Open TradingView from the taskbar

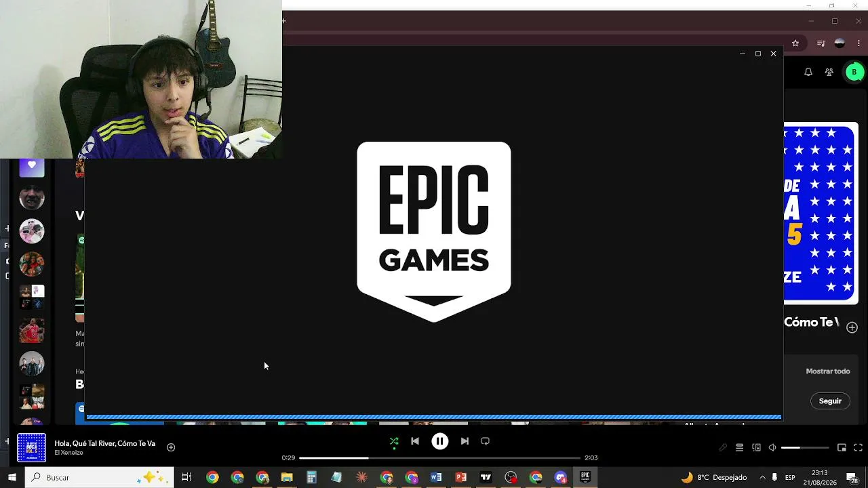(486, 477)
